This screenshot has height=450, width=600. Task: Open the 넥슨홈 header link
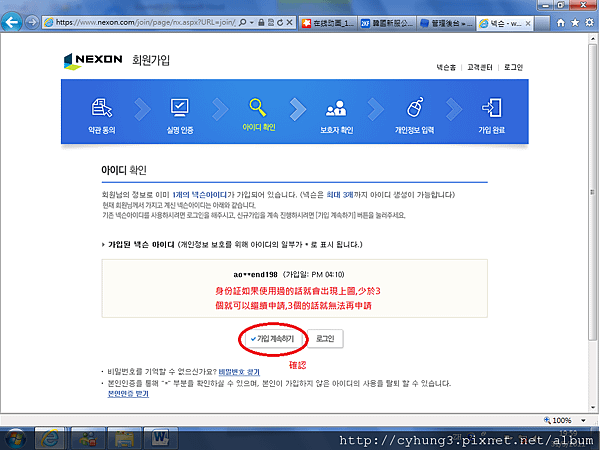click(446, 67)
